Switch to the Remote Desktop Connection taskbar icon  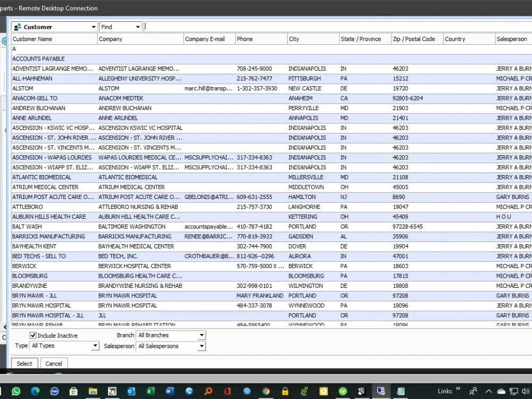tap(381, 391)
